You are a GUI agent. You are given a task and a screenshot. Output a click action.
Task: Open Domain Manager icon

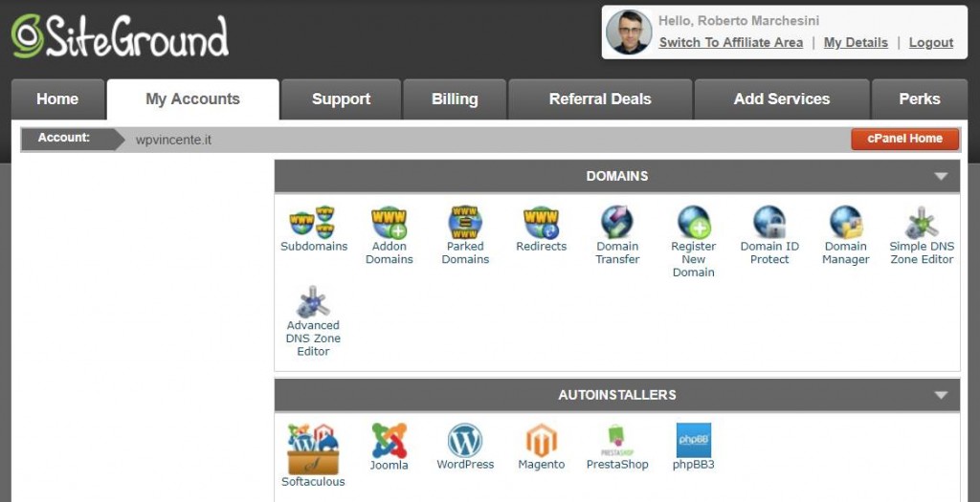pyautogui.click(x=846, y=222)
